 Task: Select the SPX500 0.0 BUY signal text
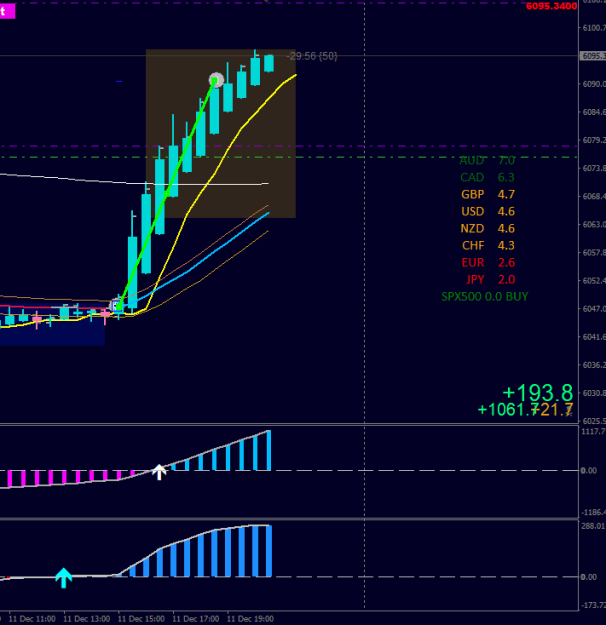485,297
